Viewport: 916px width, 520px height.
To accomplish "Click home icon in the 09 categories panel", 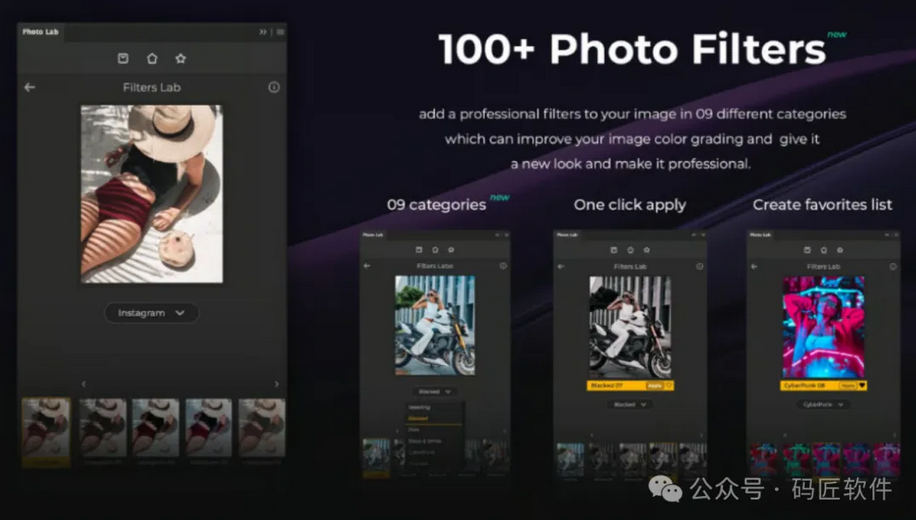I will pyautogui.click(x=435, y=249).
